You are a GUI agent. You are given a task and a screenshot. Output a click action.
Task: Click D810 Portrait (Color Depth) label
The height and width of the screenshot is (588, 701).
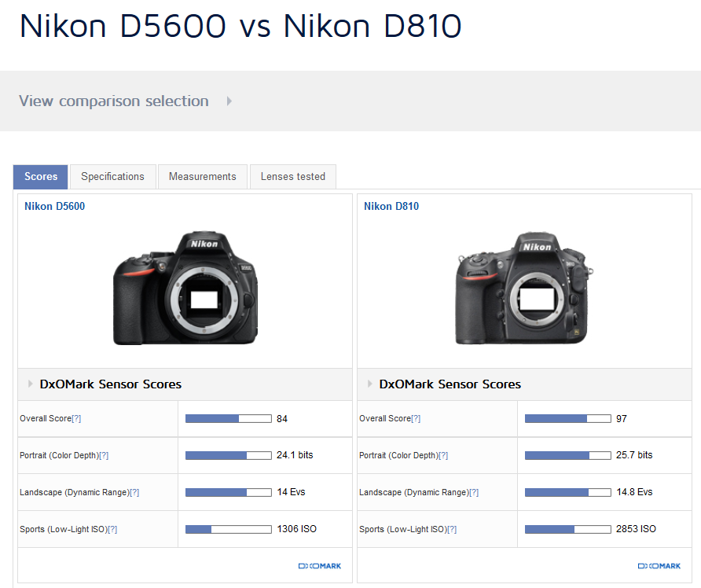(x=398, y=455)
